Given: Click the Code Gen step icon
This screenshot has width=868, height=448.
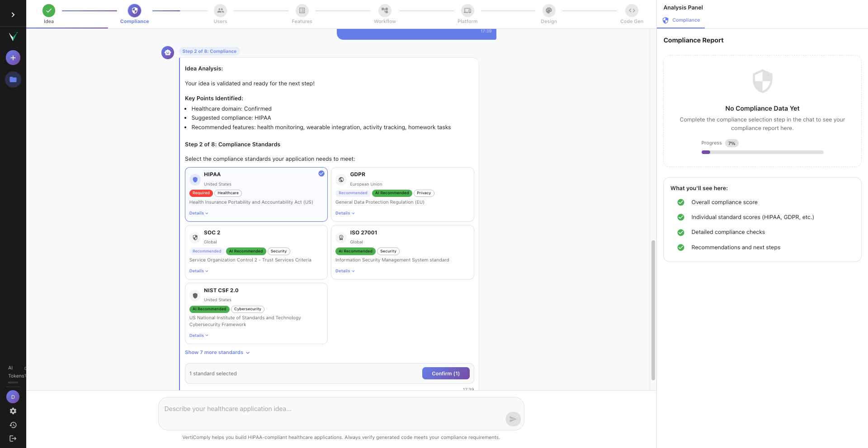Looking at the screenshot, I should click(632, 10).
